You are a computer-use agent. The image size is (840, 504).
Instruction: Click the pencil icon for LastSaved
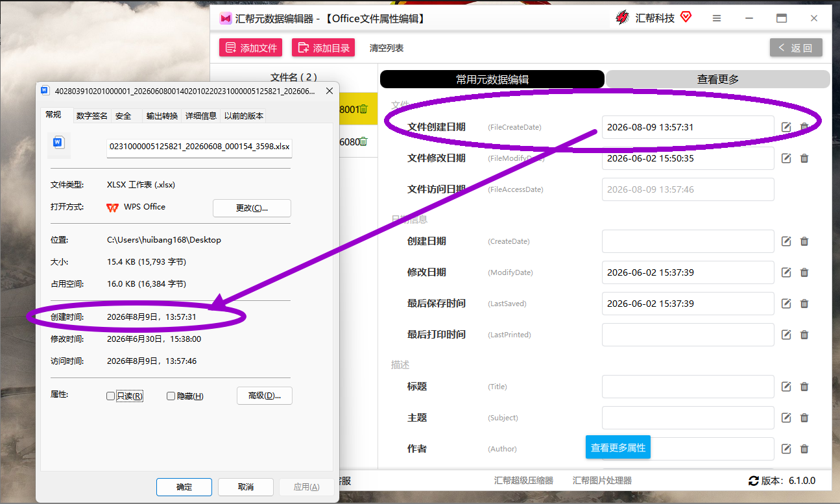pyautogui.click(x=786, y=304)
